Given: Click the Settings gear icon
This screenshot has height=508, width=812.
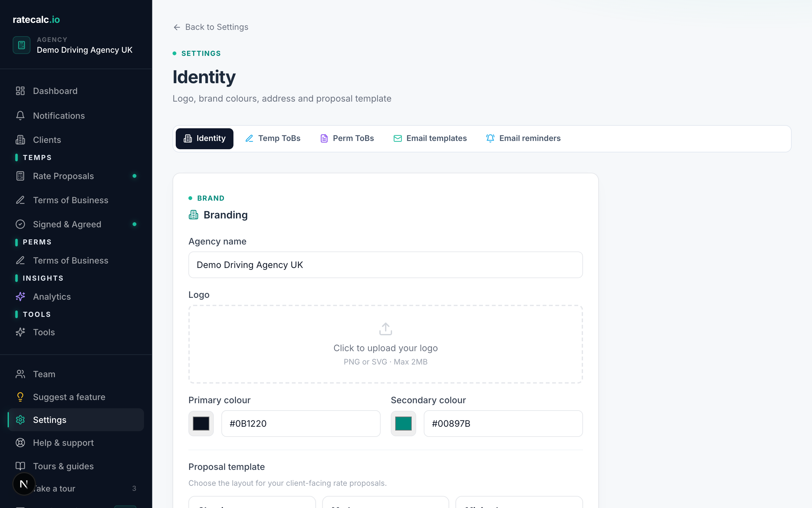Looking at the screenshot, I should (x=20, y=420).
